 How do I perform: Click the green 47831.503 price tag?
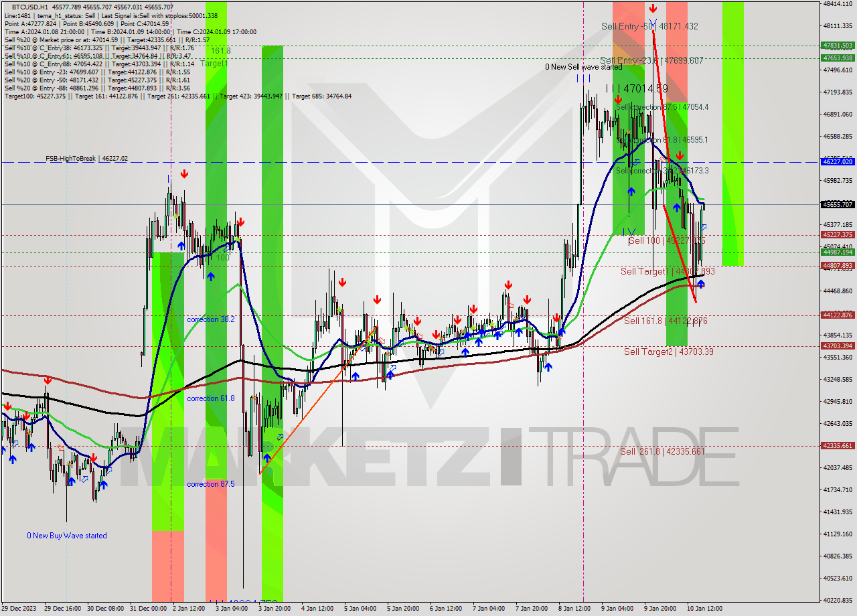(838, 46)
